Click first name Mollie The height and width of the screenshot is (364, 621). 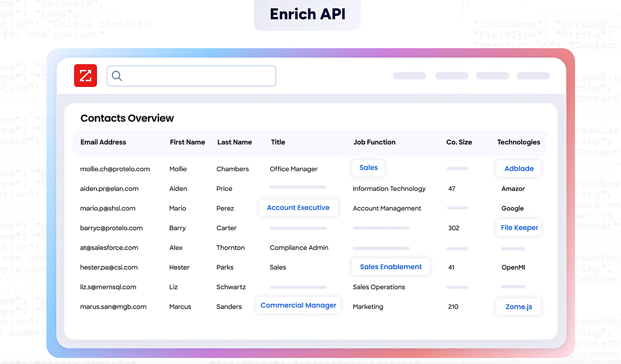tap(178, 169)
